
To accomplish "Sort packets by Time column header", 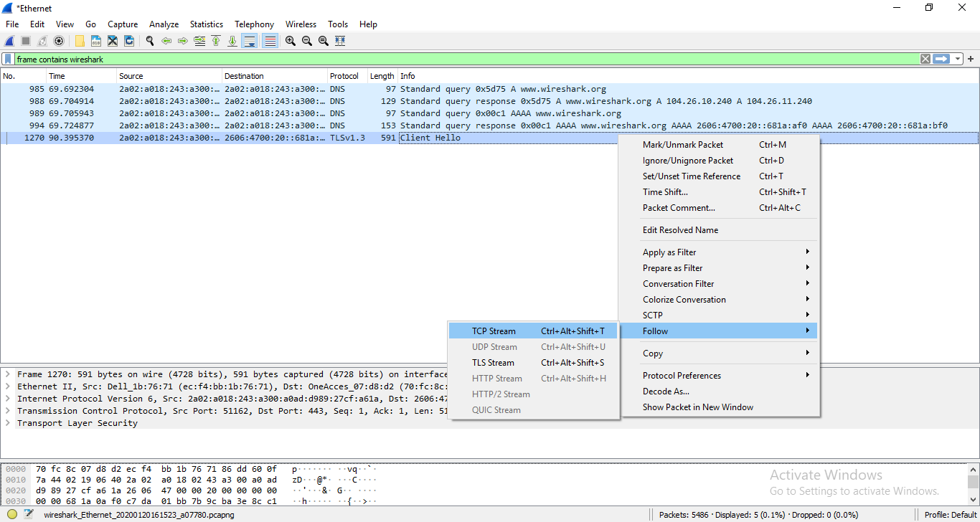I will click(81, 76).
